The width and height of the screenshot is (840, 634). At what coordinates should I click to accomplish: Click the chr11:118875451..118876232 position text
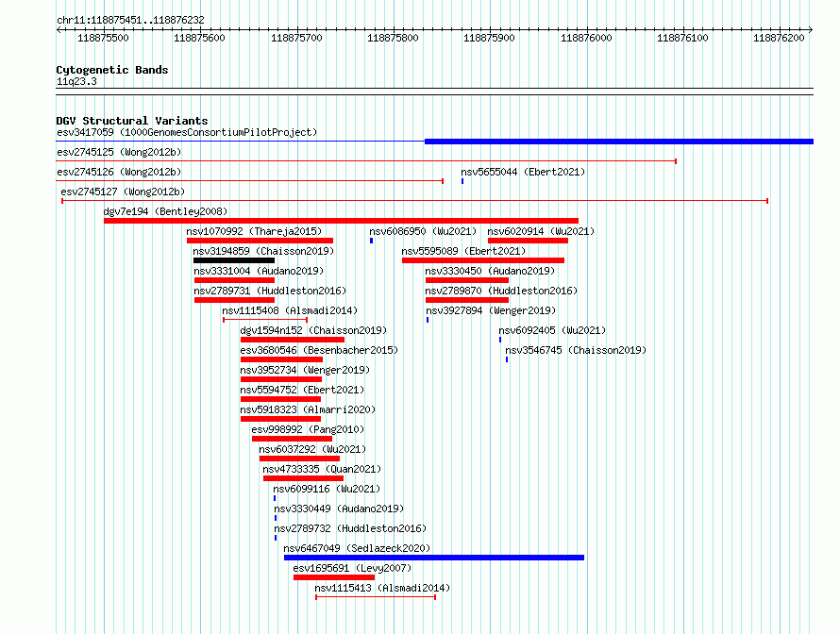(x=130, y=20)
